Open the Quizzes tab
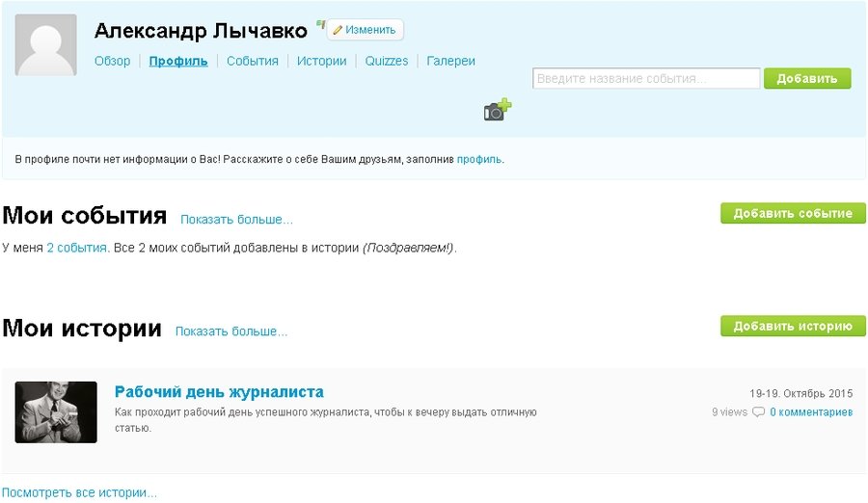This screenshot has width=868, height=503. coord(387,61)
